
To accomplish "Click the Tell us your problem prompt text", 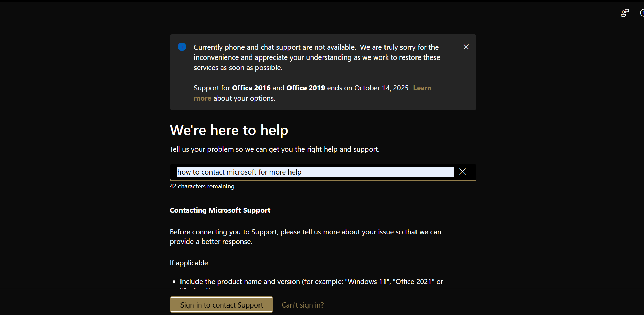I will click(274, 149).
